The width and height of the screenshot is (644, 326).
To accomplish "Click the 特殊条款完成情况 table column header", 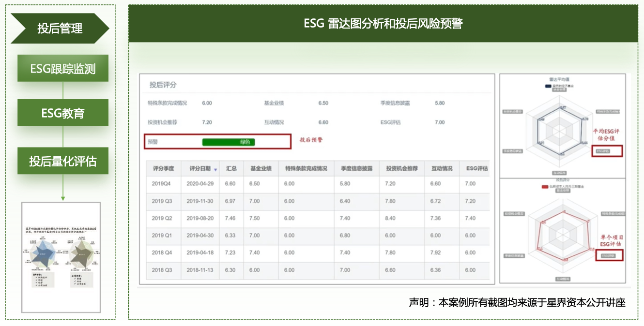I will tap(306, 169).
